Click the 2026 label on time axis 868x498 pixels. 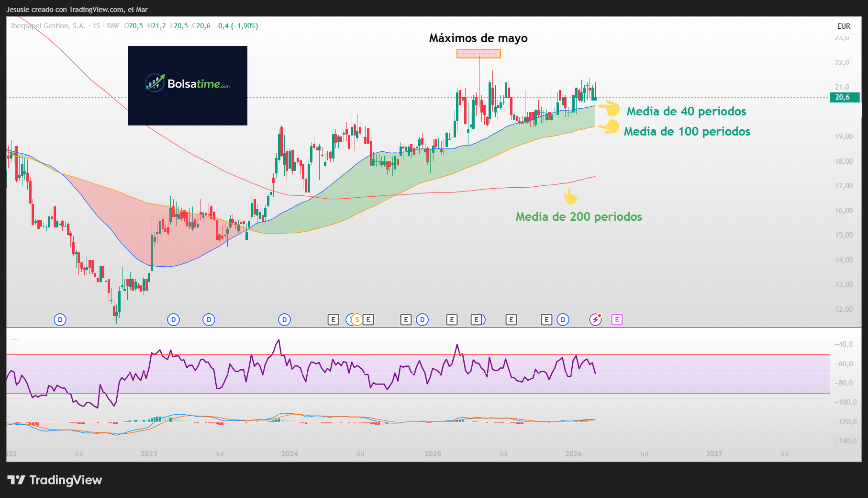click(573, 453)
